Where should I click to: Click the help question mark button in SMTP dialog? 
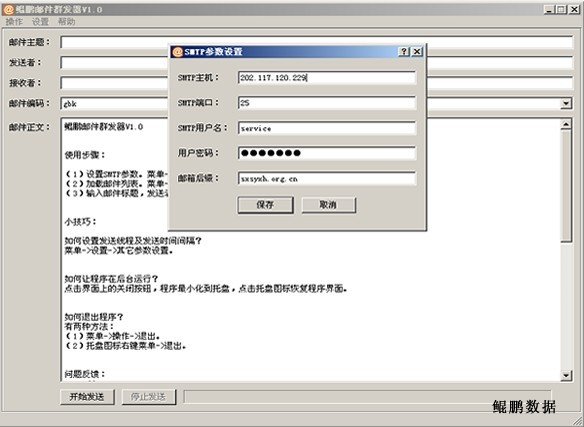pyautogui.click(x=404, y=51)
